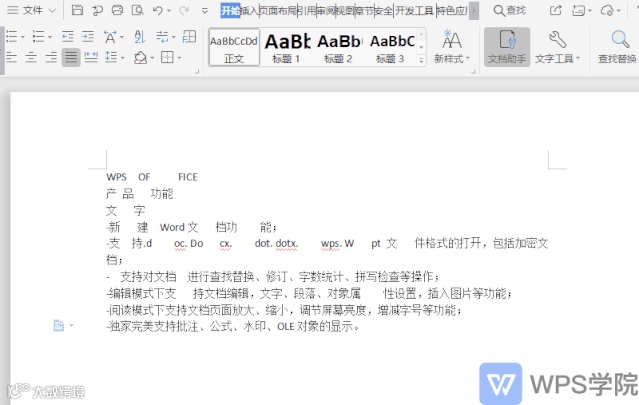Image resolution: width=639 pixels, height=405 pixels.
Task: Click the share/export icon at top right
Action: [x=555, y=10]
